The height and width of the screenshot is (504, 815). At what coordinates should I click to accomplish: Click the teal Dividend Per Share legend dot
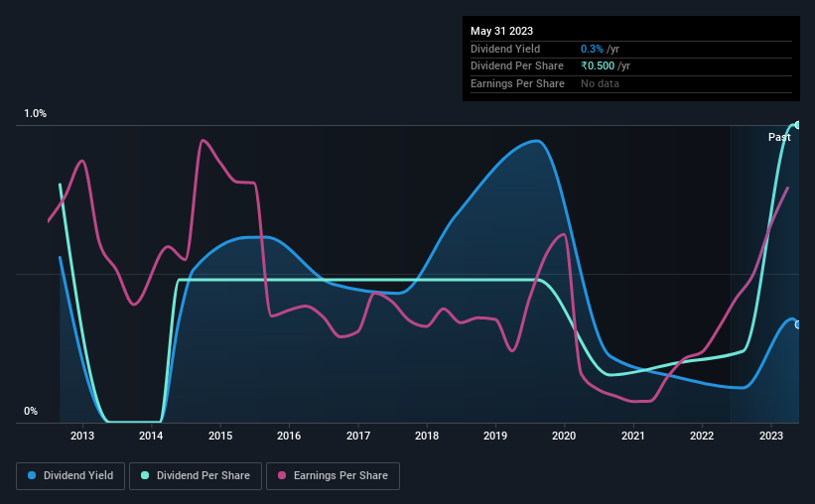(x=145, y=475)
